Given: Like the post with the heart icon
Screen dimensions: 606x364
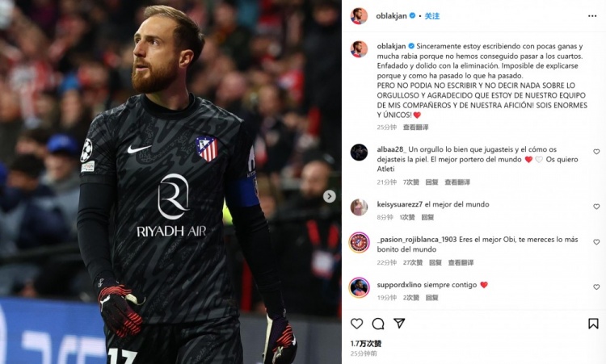Looking at the screenshot, I should 356,324.
